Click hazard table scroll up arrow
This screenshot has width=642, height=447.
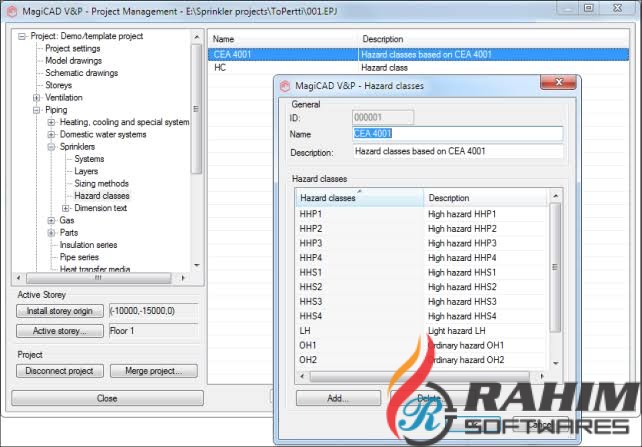coord(556,196)
